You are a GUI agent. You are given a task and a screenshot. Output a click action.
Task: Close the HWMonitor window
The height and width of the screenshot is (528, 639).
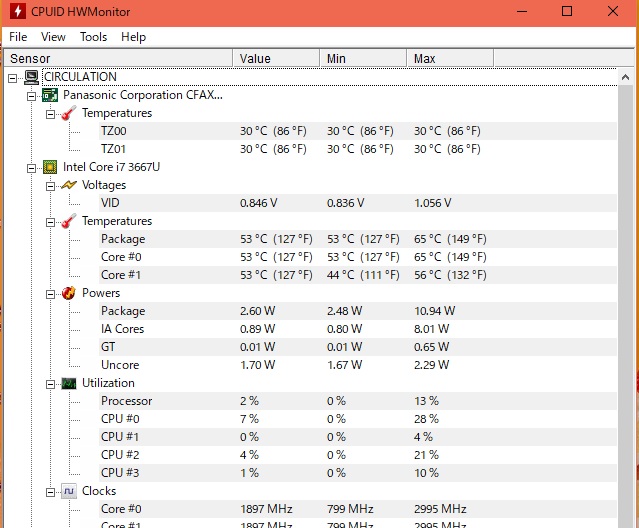click(x=613, y=11)
